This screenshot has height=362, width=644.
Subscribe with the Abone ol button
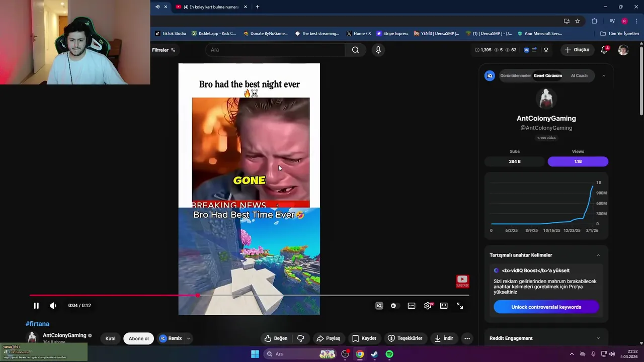point(139,338)
